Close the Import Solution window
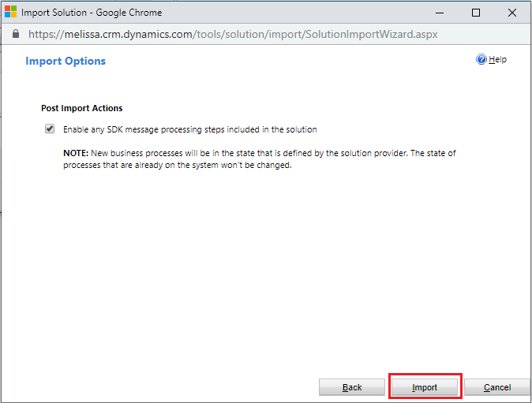Viewport: 532px width, 403px height. coord(511,13)
